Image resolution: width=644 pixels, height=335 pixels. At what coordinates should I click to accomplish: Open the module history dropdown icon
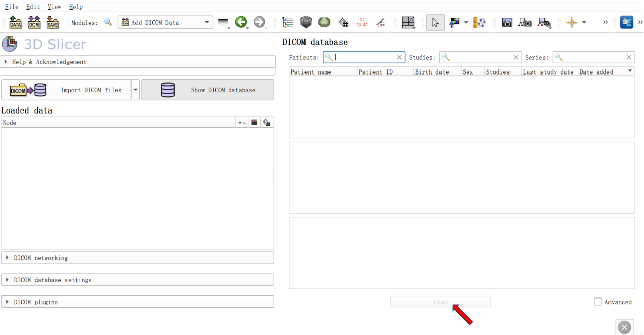(x=224, y=23)
